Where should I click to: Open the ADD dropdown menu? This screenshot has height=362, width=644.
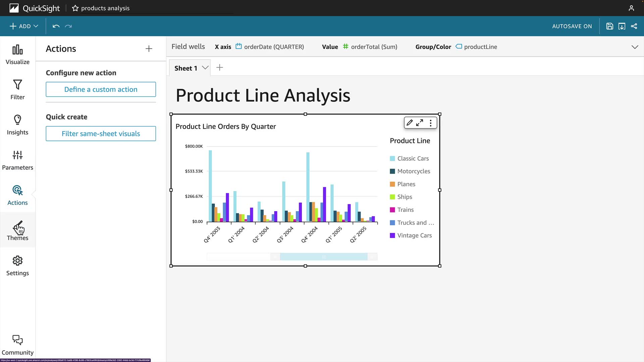[24, 26]
